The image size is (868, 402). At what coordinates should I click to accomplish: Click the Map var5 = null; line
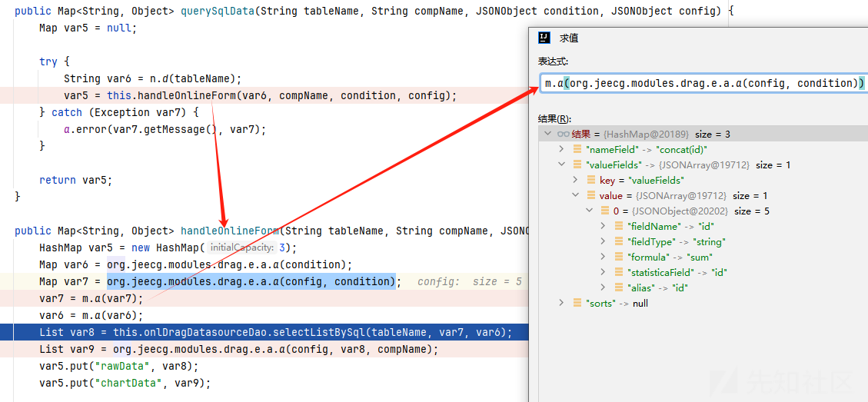click(x=88, y=28)
